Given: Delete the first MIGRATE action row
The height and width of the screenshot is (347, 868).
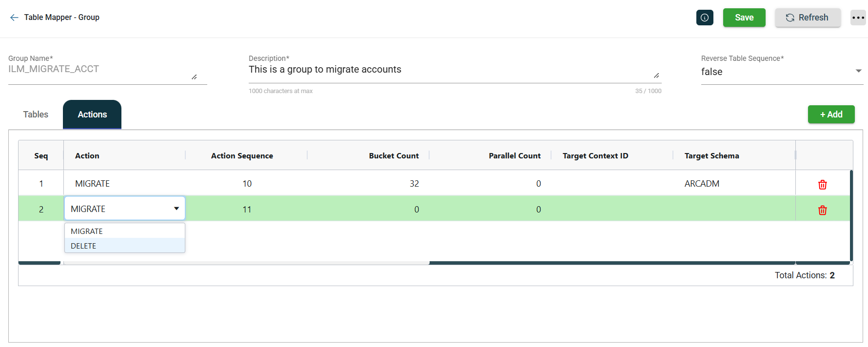Looking at the screenshot, I should point(822,184).
